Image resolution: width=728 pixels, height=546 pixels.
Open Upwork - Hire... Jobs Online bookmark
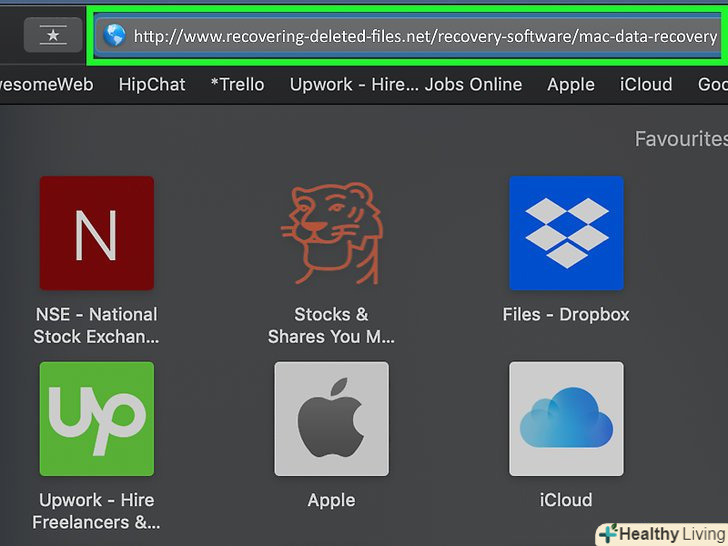(406, 84)
